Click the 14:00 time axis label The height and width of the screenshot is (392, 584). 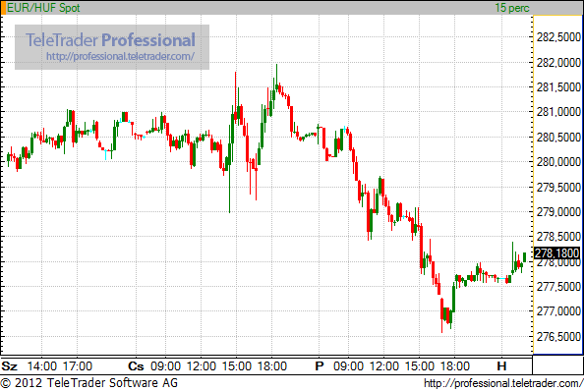pos(41,365)
